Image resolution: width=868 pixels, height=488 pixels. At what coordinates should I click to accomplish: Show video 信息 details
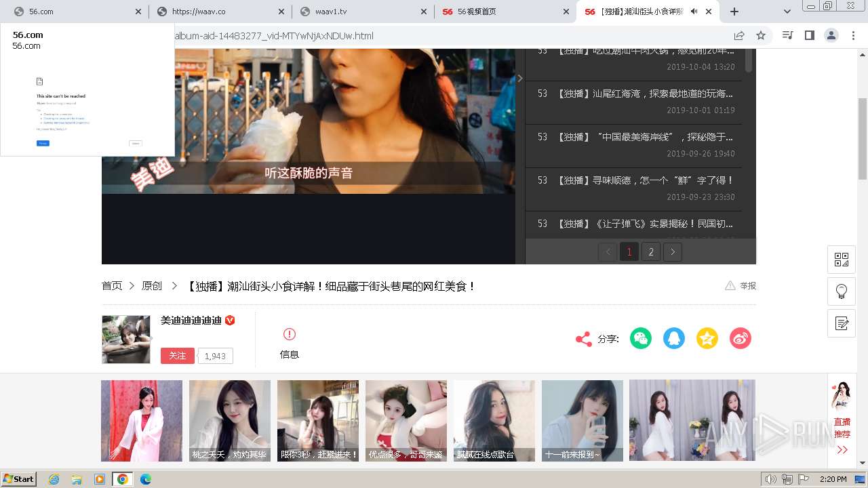tap(290, 344)
